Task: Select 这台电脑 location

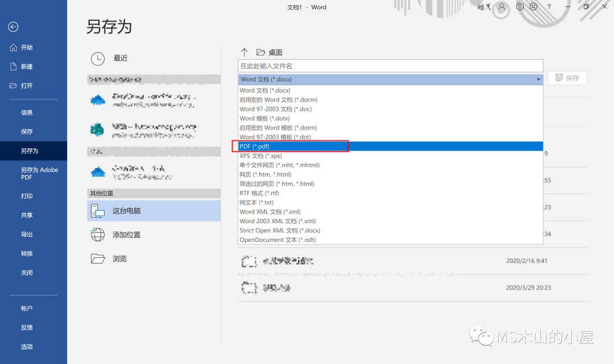Action: (x=153, y=211)
